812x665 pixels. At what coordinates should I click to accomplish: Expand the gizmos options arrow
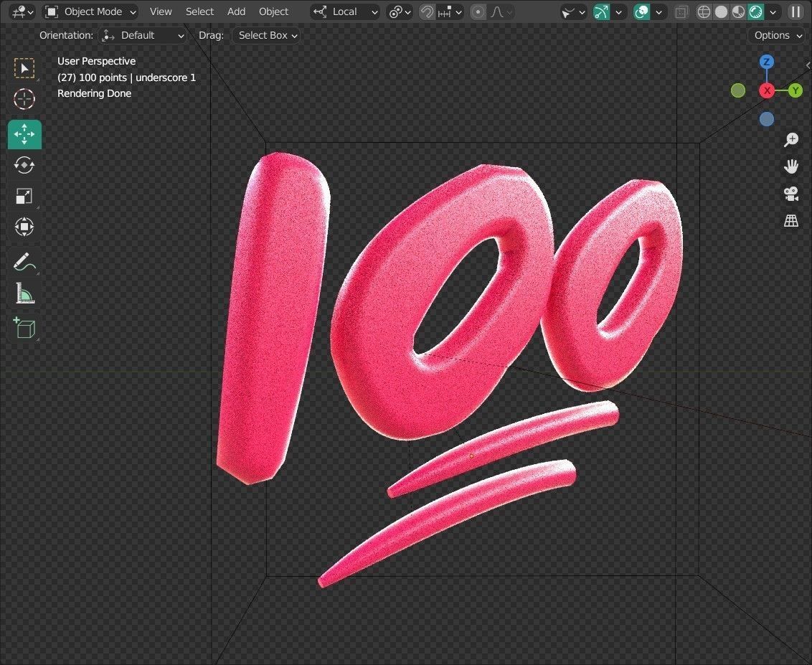pos(619,12)
